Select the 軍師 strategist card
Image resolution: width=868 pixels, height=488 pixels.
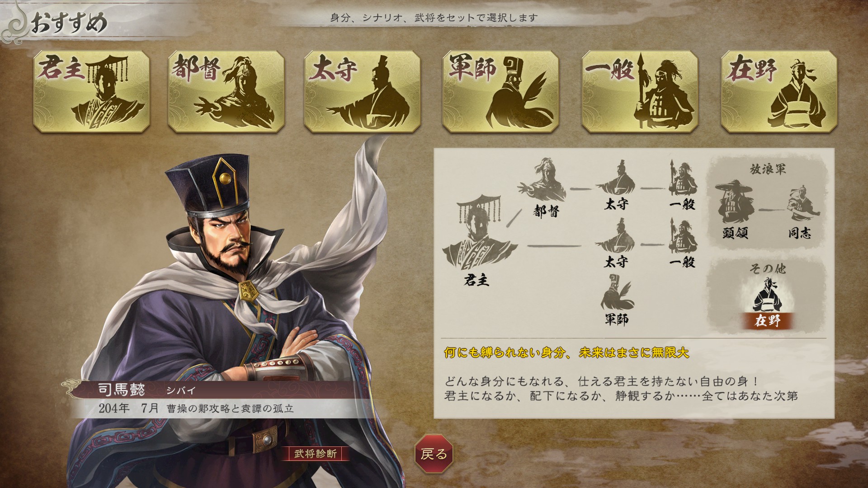click(x=500, y=92)
